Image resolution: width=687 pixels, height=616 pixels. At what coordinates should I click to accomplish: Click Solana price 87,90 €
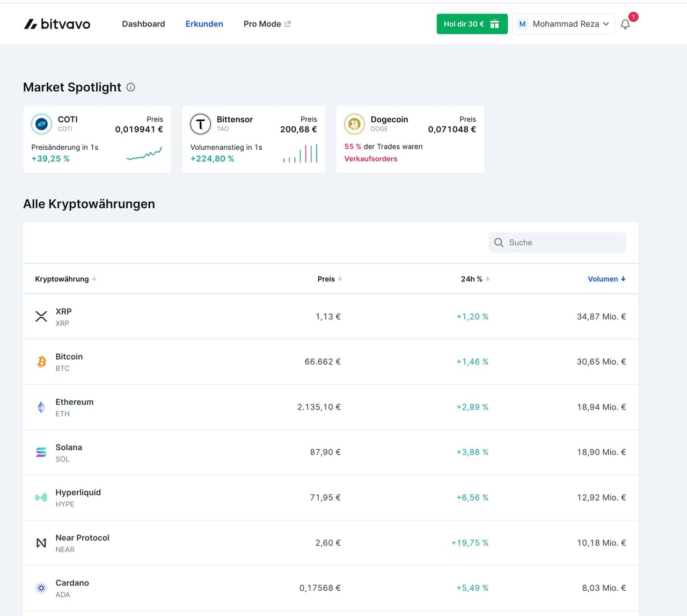pyautogui.click(x=325, y=452)
